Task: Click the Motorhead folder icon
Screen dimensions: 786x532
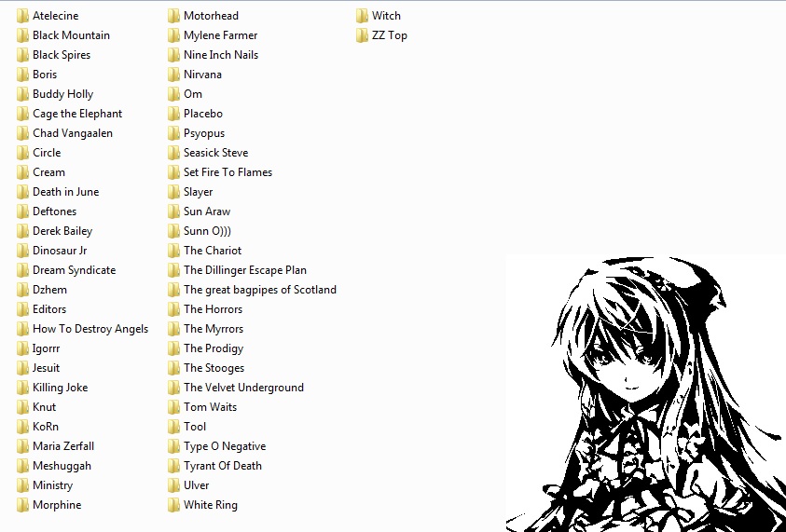Action: click(174, 16)
